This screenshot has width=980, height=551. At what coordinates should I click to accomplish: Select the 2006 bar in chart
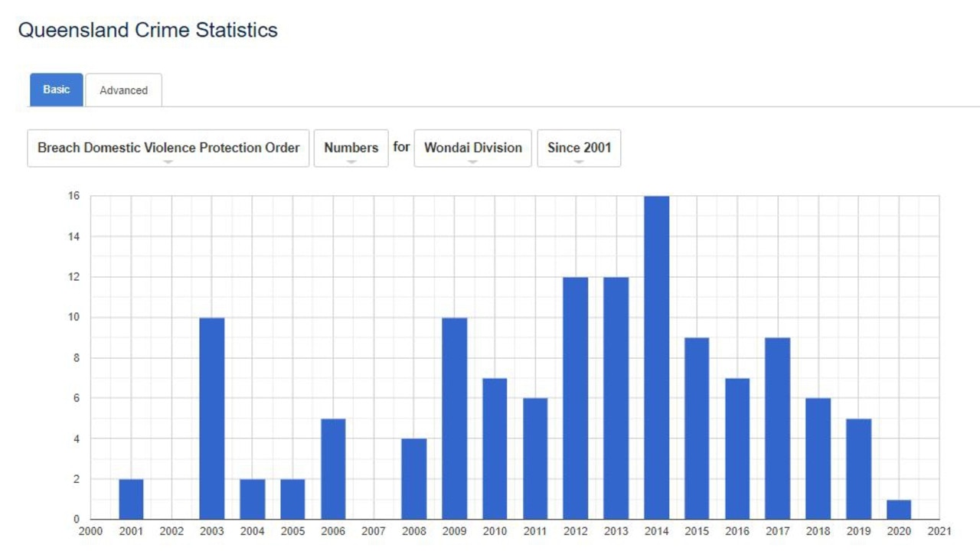333,469
